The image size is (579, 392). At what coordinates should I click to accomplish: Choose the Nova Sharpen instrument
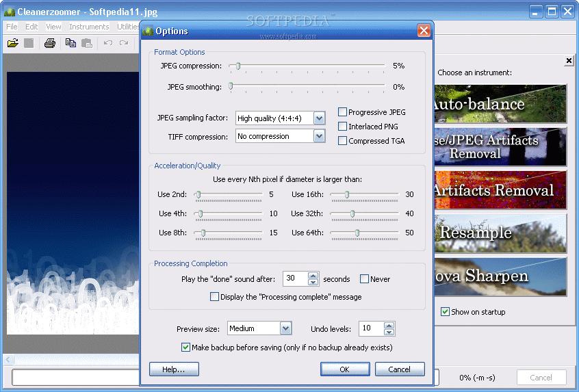click(x=500, y=276)
